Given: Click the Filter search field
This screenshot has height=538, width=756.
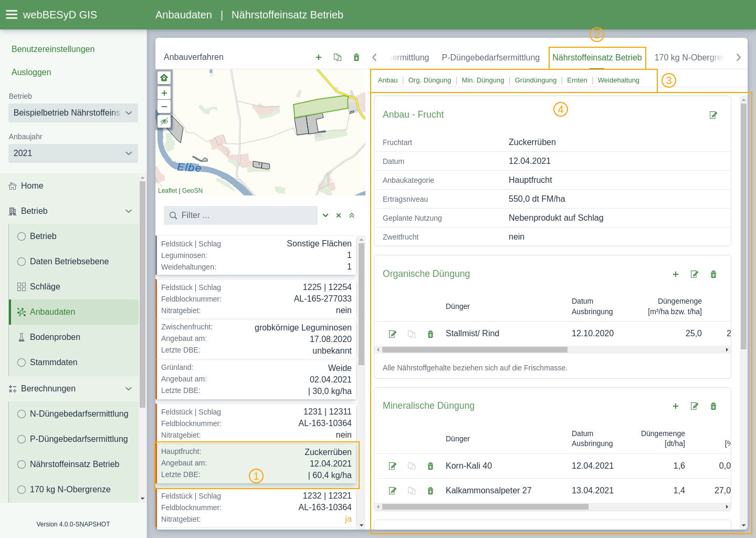Looking at the screenshot, I should tap(240, 215).
